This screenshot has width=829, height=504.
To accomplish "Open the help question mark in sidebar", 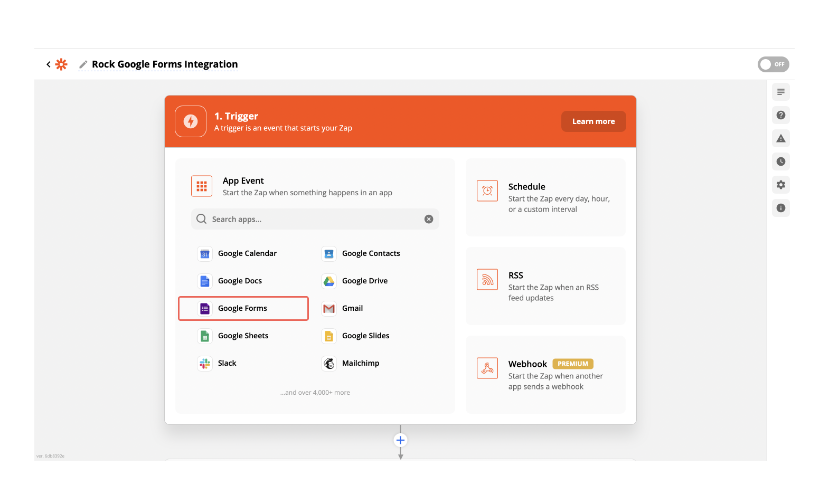I will [x=781, y=115].
